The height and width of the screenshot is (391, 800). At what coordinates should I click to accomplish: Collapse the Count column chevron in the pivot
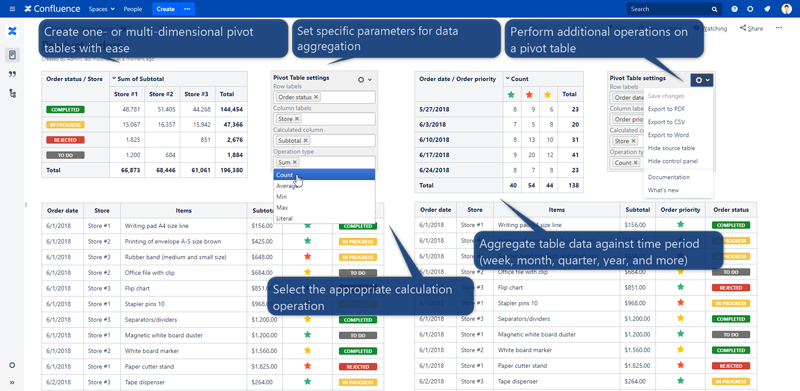[x=508, y=79]
